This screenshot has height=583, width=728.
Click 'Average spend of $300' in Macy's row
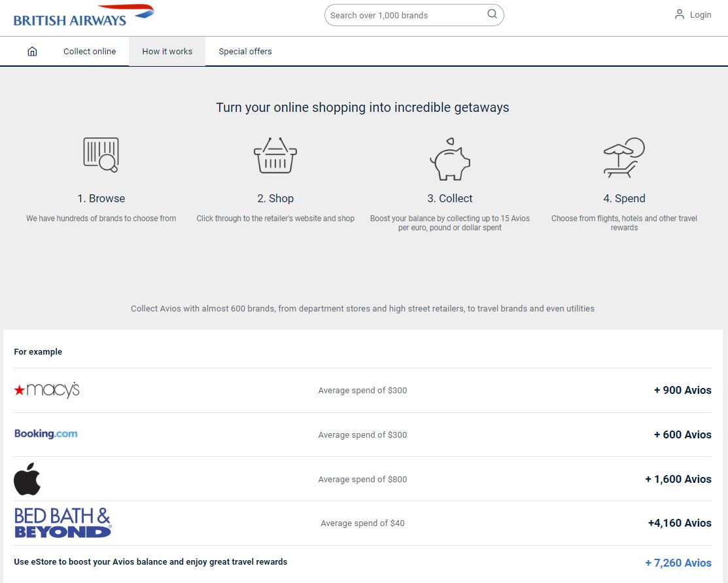point(362,391)
